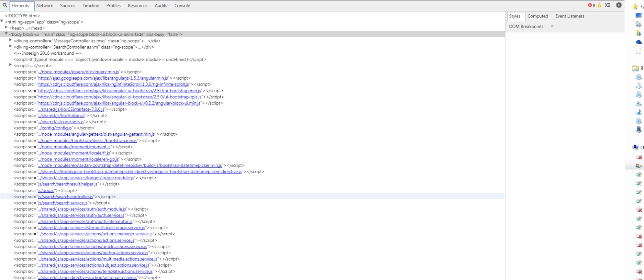Open the moment locale en-gb.js link
Viewport: 644px width, 280px height.
point(78,159)
